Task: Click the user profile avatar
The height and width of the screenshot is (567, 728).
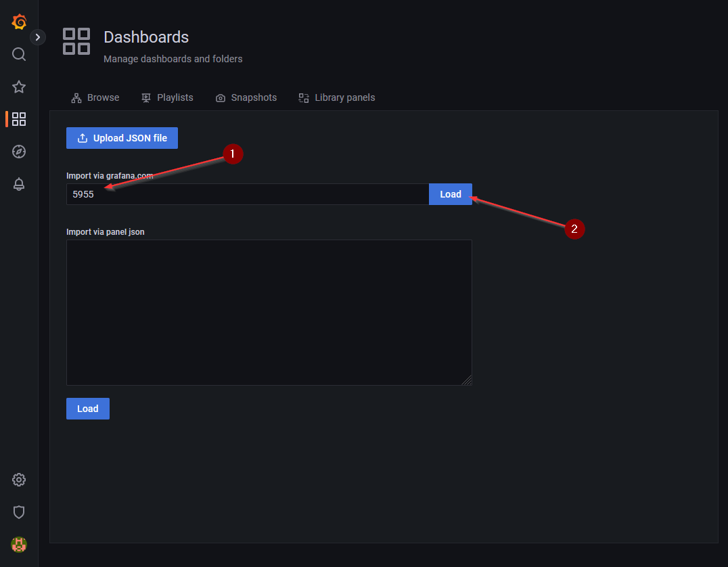Action: click(x=19, y=544)
